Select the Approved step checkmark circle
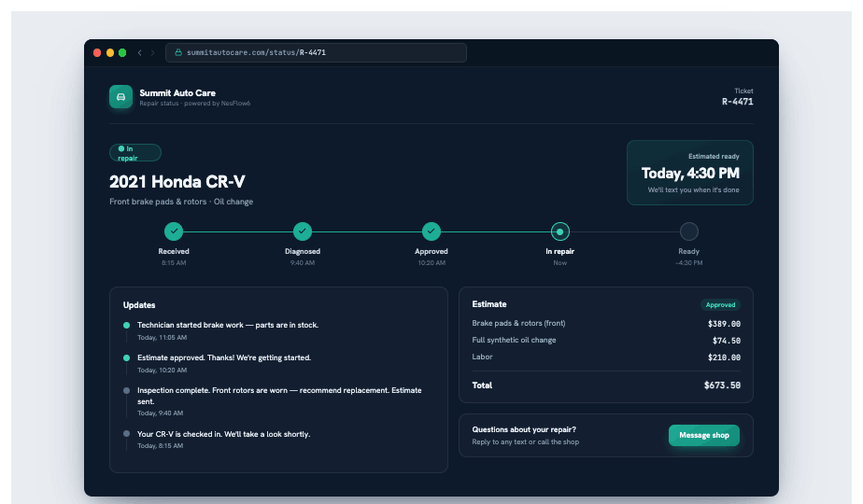Image resolution: width=863 pixels, height=504 pixels. tap(431, 231)
